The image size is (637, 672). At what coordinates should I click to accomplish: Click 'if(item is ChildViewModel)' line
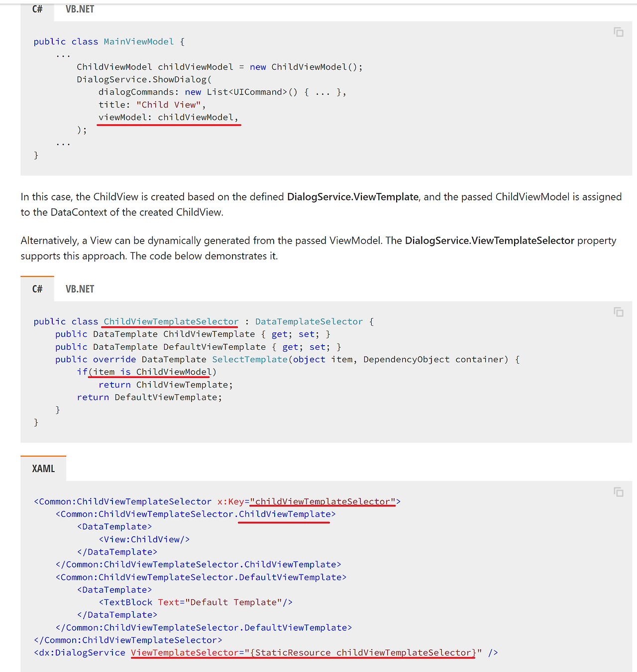point(147,372)
